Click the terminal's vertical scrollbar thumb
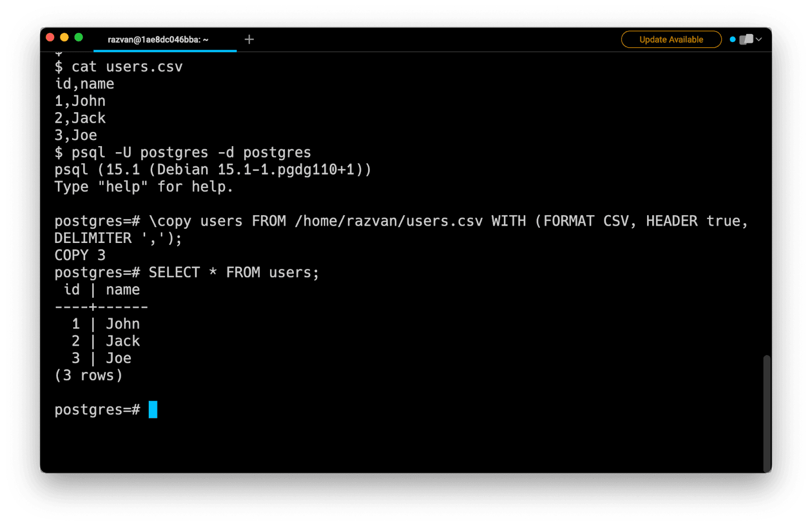The width and height of the screenshot is (812, 526). pyautogui.click(x=766, y=412)
